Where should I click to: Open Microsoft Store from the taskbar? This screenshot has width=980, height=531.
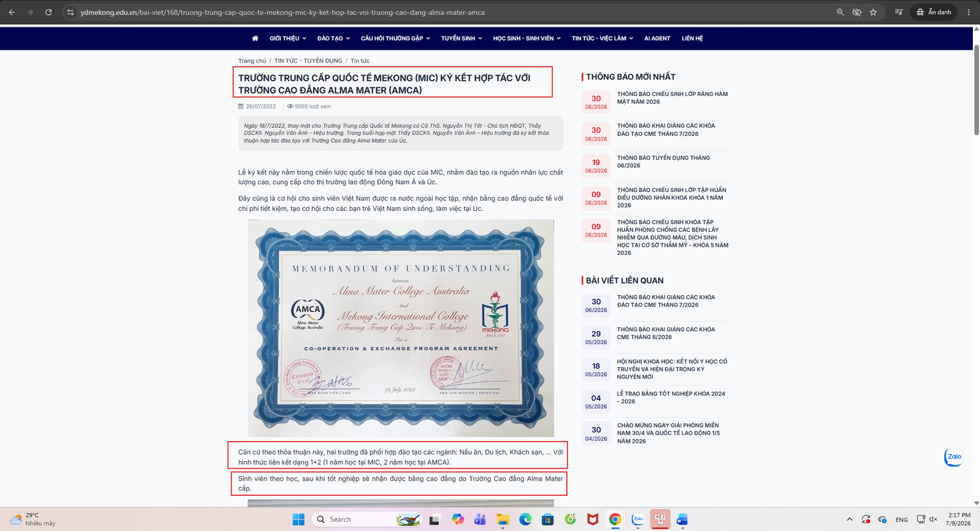point(547,519)
